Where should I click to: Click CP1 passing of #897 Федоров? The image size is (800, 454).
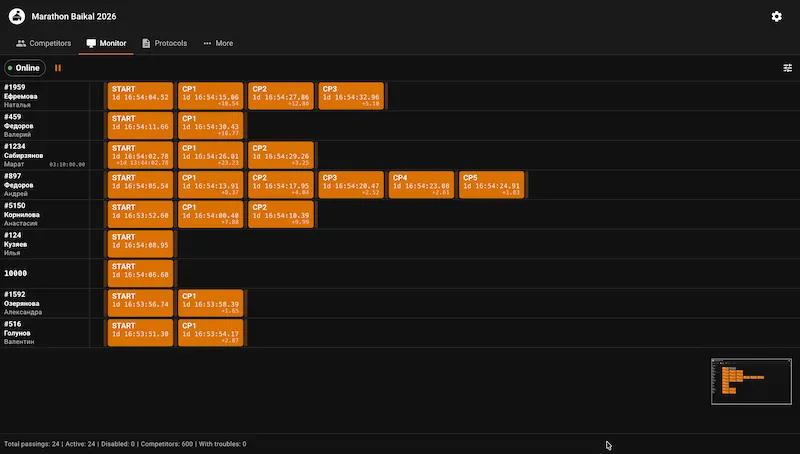coord(211,185)
